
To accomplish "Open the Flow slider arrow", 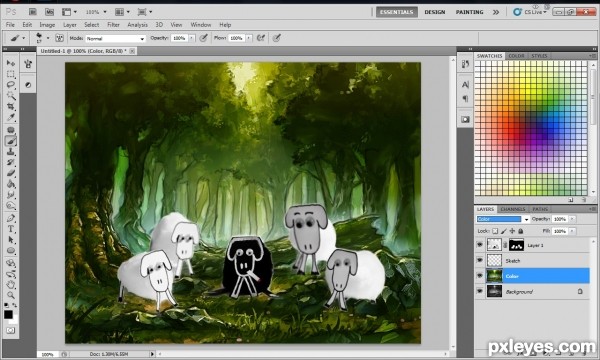I will (x=249, y=38).
